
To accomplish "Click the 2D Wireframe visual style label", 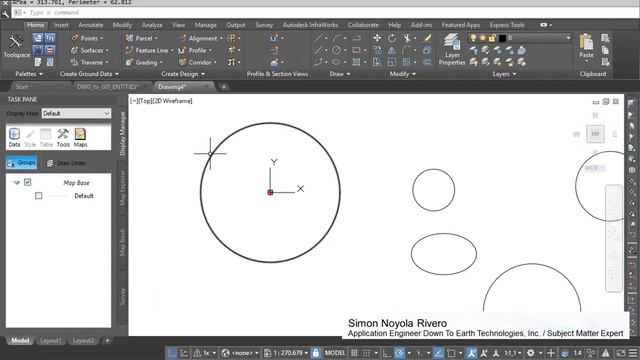I will click(x=172, y=101).
